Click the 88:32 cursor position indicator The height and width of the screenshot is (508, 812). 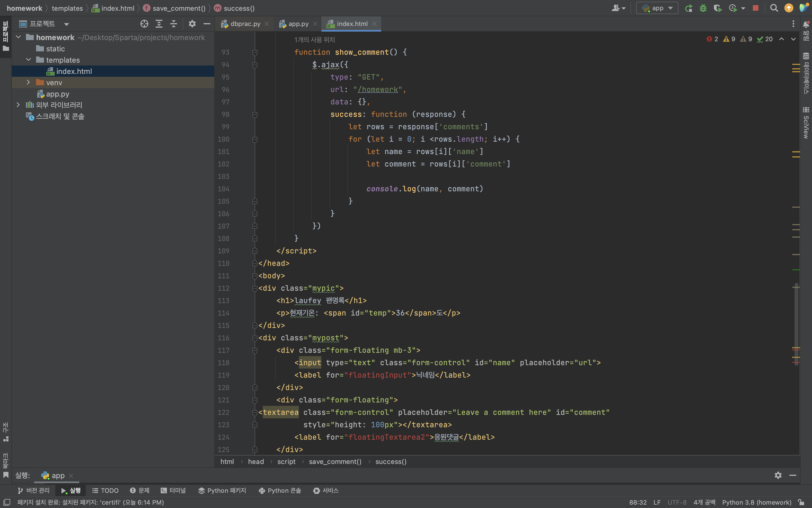tap(637, 502)
